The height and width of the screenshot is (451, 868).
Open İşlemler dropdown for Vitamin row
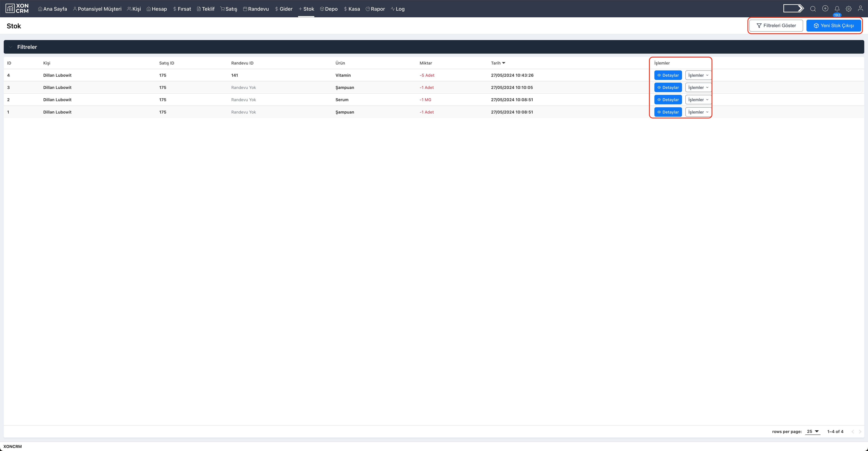(698, 75)
